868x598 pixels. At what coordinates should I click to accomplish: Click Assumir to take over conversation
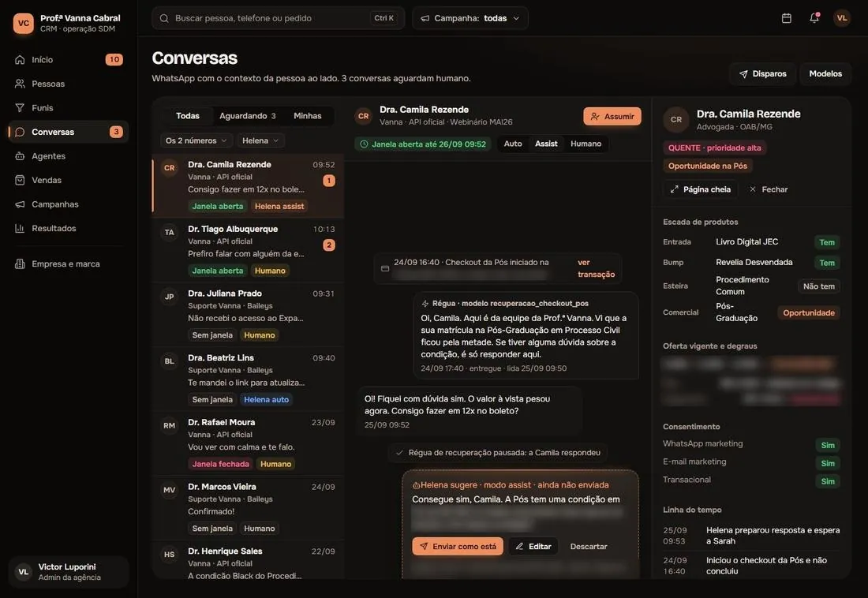point(612,116)
